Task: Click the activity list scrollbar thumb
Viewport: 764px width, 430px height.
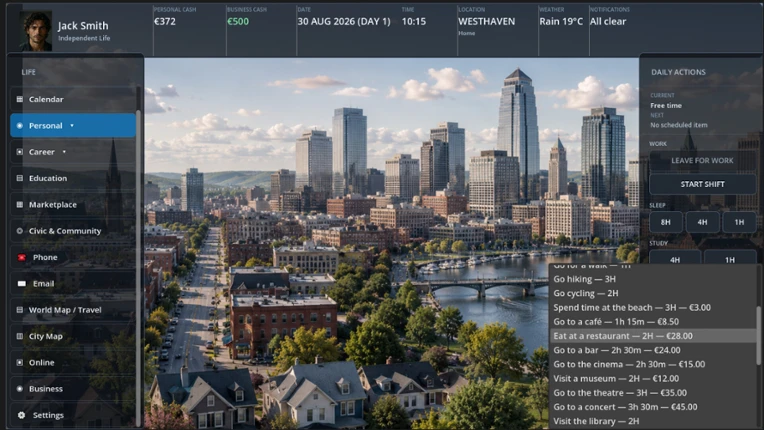Action: pyautogui.click(x=758, y=335)
